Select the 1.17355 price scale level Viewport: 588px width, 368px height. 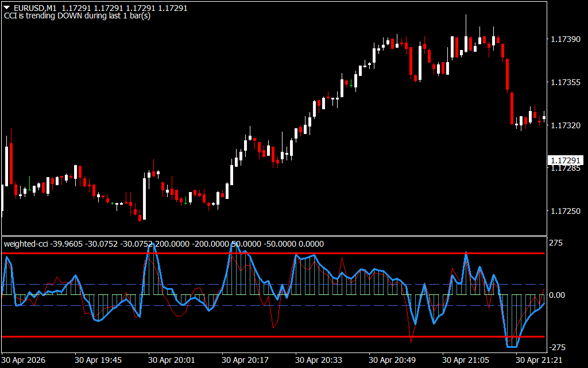[x=566, y=82]
